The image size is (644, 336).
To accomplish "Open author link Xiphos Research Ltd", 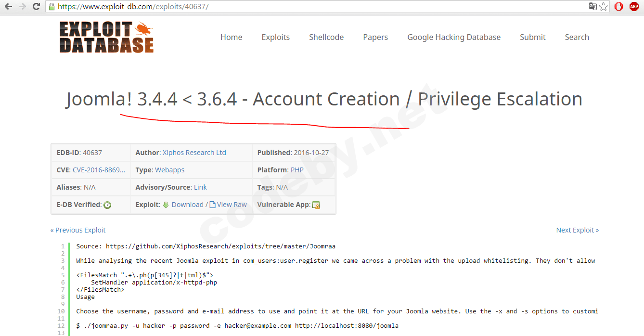I will click(x=194, y=153).
